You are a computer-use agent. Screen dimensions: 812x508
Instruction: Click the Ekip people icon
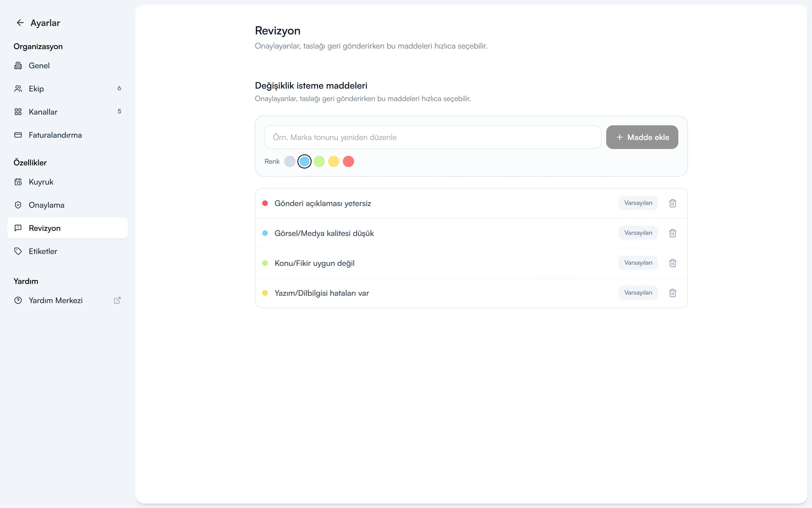(18, 89)
